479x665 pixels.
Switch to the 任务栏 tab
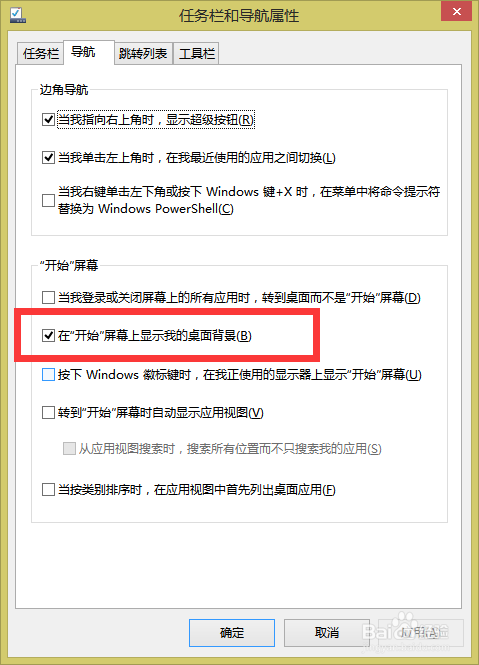click(40, 53)
